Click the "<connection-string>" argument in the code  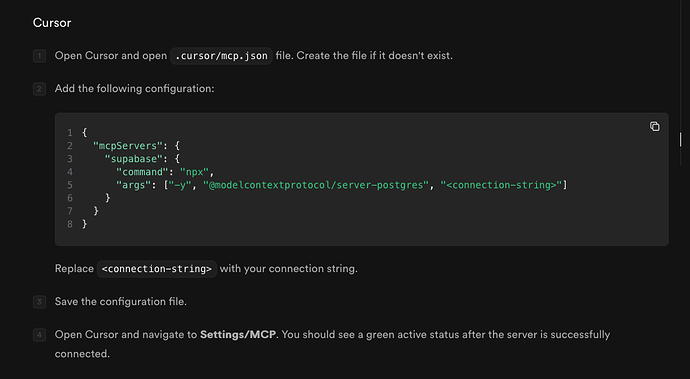click(501, 185)
